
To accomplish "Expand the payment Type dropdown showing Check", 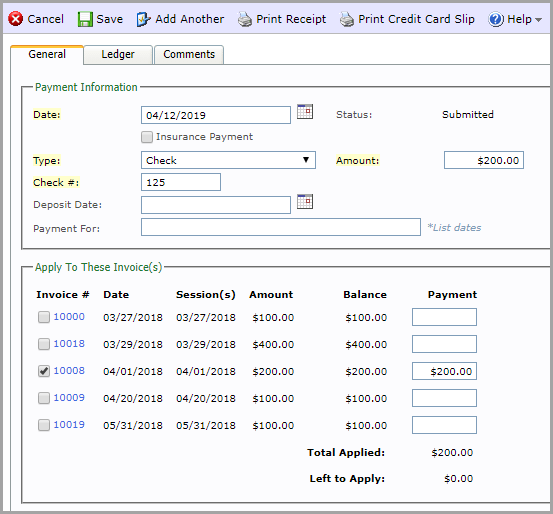I will (x=228, y=160).
